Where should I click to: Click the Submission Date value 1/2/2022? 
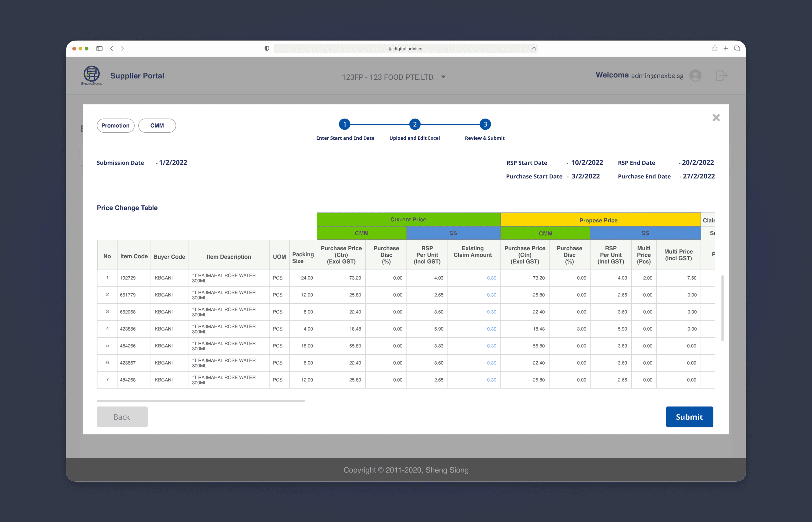pyautogui.click(x=173, y=162)
